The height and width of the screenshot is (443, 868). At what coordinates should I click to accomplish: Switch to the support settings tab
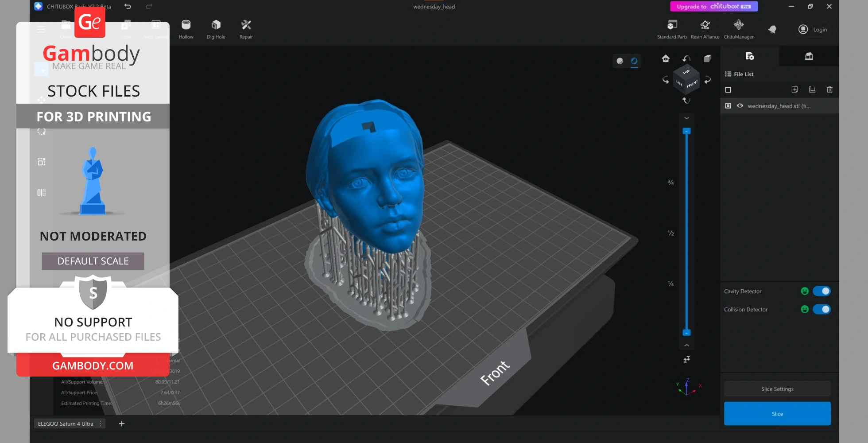(809, 56)
